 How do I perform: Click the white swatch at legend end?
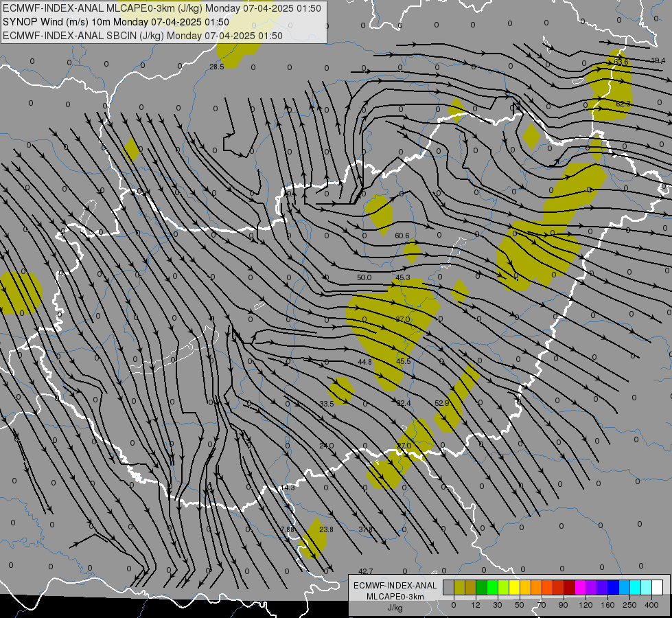(x=658, y=588)
